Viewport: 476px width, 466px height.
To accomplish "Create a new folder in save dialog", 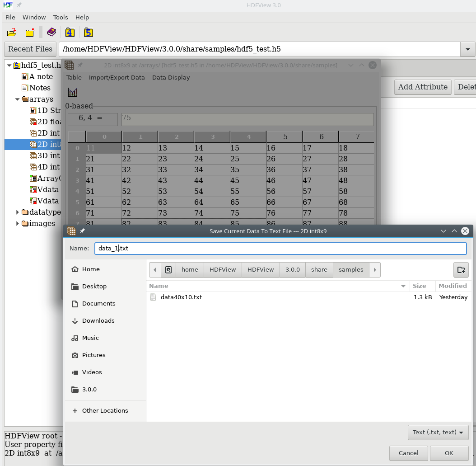I will (461, 270).
